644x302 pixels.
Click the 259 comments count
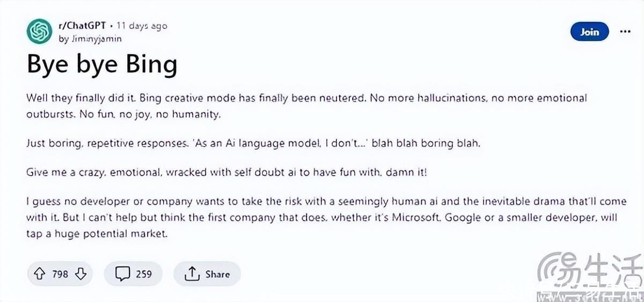(x=144, y=274)
